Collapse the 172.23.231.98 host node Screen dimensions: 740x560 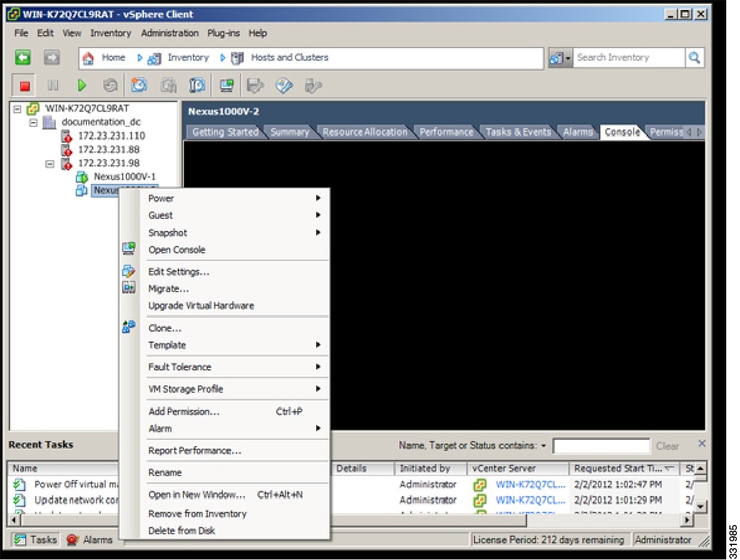pyautogui.click(x=49, y=164)
